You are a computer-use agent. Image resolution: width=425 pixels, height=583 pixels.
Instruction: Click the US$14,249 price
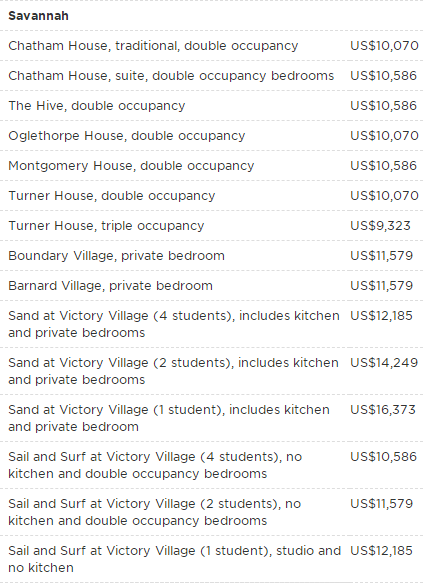pos(384,363)
